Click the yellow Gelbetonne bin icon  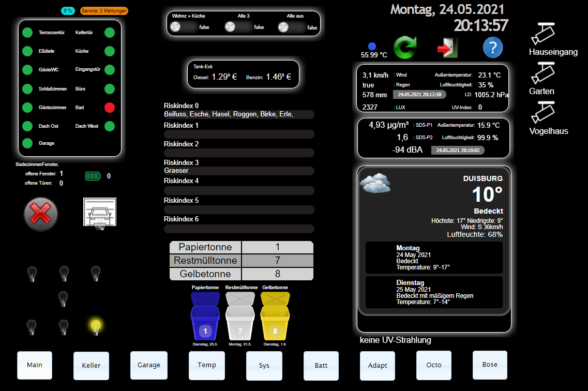tap(275, 315)
